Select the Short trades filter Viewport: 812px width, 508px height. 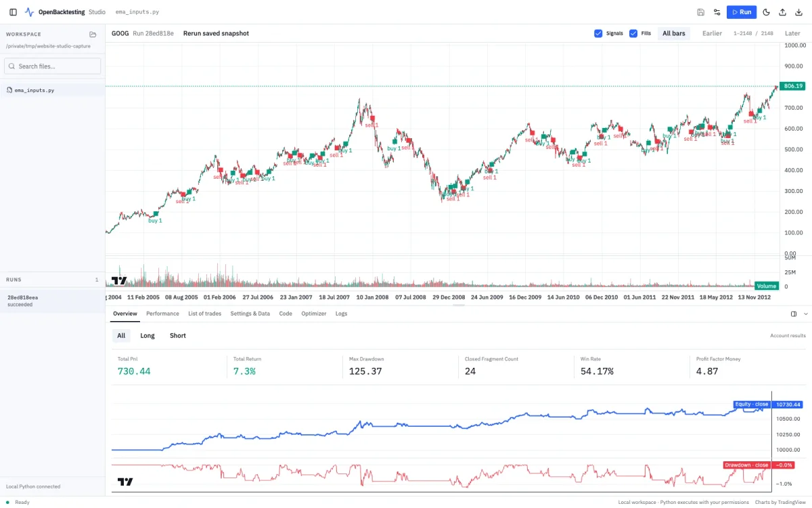(x=178, y=335)
